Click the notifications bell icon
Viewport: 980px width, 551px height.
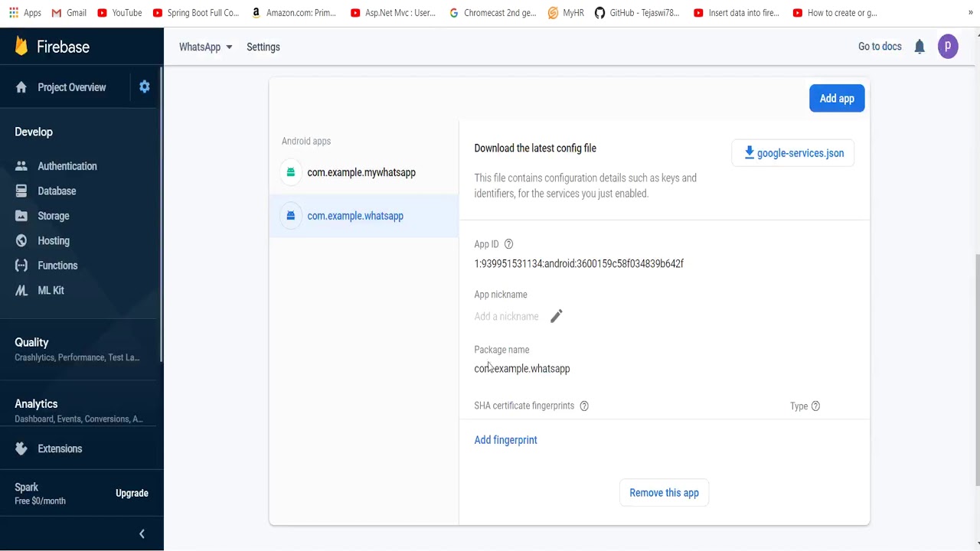(x=920, y=47)
